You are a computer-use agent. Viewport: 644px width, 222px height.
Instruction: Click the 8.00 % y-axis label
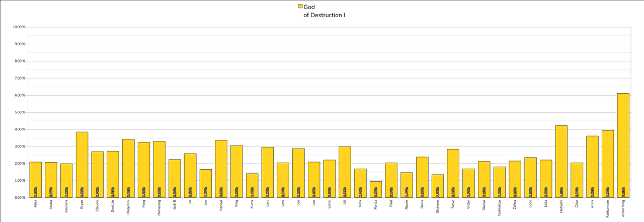[x=19, y=61]
